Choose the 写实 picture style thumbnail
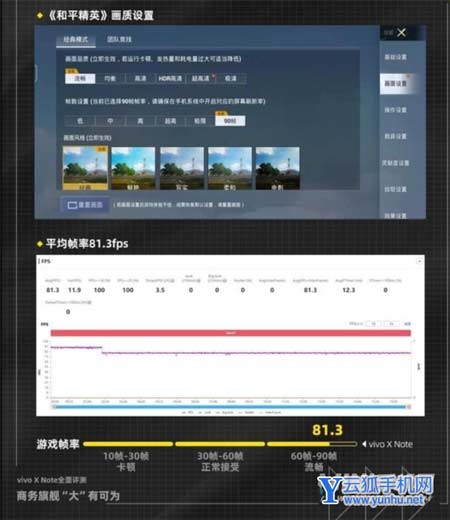450x520 pixels. (182, 168)
